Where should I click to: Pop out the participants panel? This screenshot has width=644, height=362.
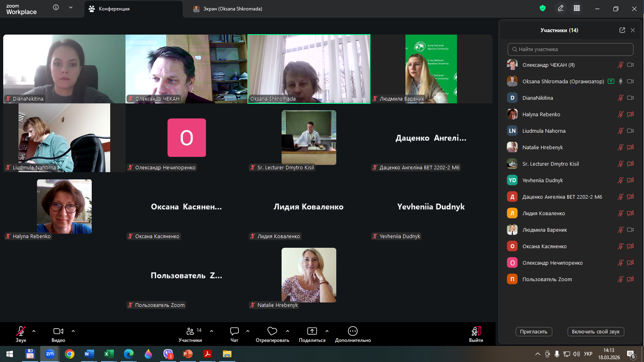[622, 30]
